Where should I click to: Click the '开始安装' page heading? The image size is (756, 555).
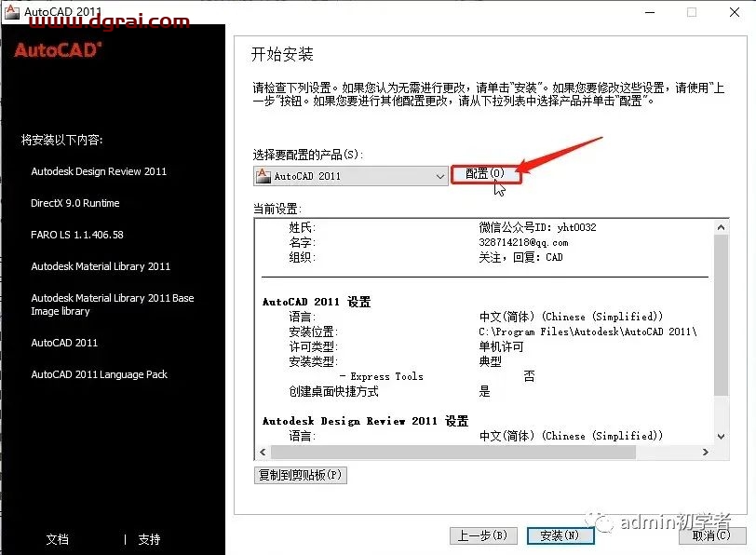282,54
